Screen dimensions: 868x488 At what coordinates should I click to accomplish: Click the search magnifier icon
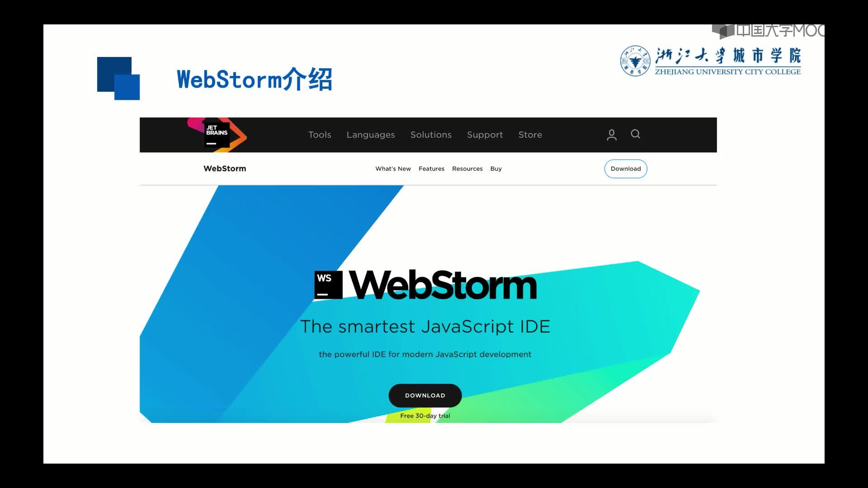click(635, 134)
